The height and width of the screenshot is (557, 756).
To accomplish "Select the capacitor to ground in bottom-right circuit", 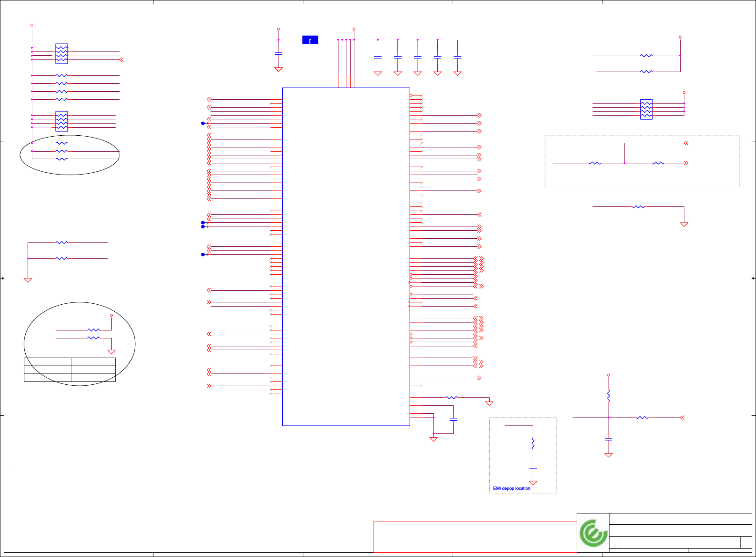I will coord(609,439).
